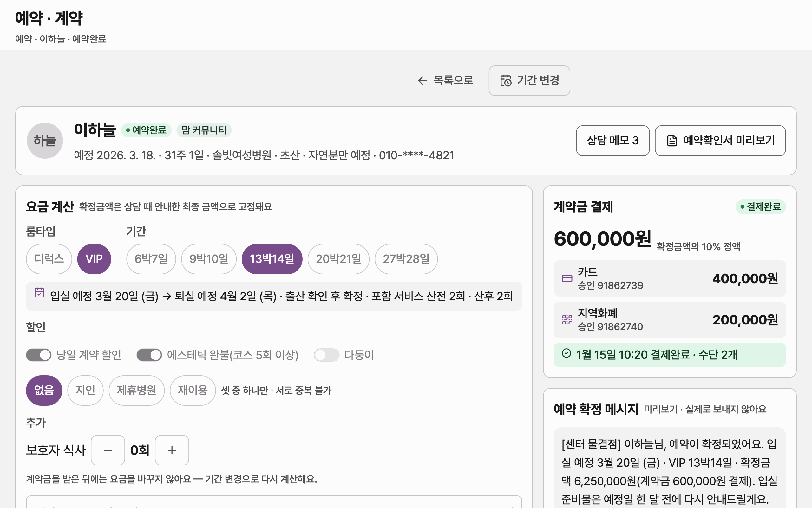Select 없음 referral discount option
Screen dimensions: 812x508
(44, 391)
